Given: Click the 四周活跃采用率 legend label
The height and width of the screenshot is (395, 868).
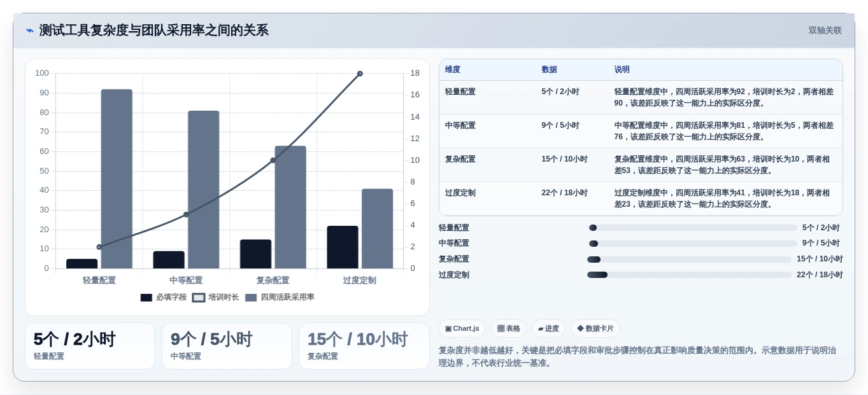Looking at the screenshot, I should click(x=287, y=297).
